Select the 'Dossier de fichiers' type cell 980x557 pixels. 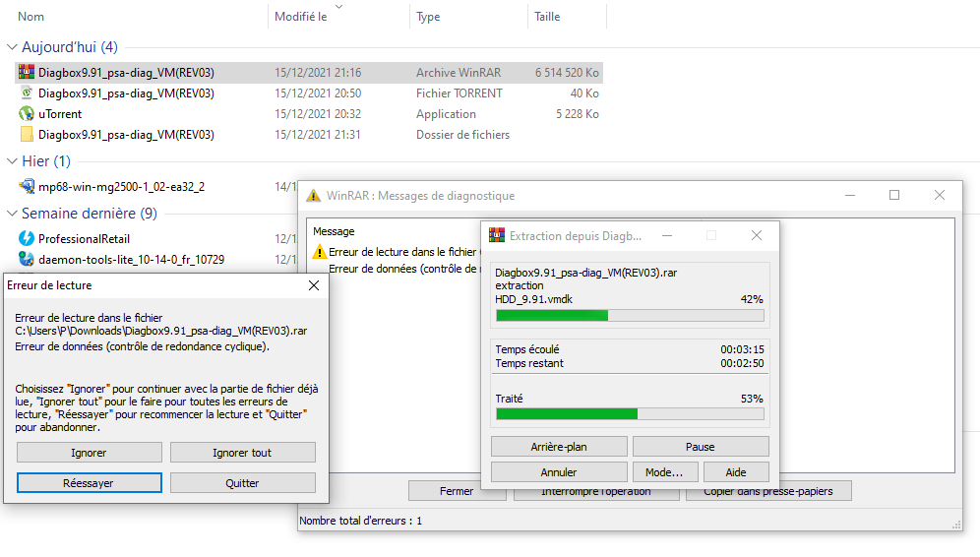click(x=463, y=135)
